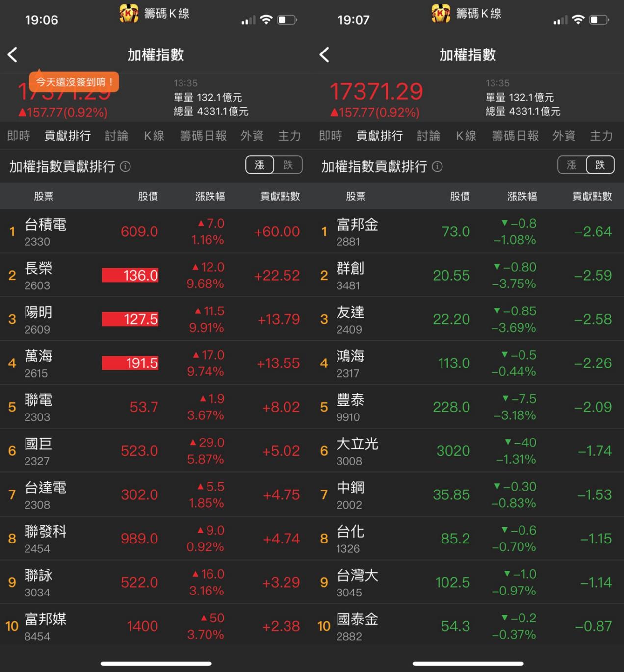The height and width of the screenshot is (672, 624).
Task: Open info icon beside left 加權指數貢獻排行 title
Action: coord(125,167)
